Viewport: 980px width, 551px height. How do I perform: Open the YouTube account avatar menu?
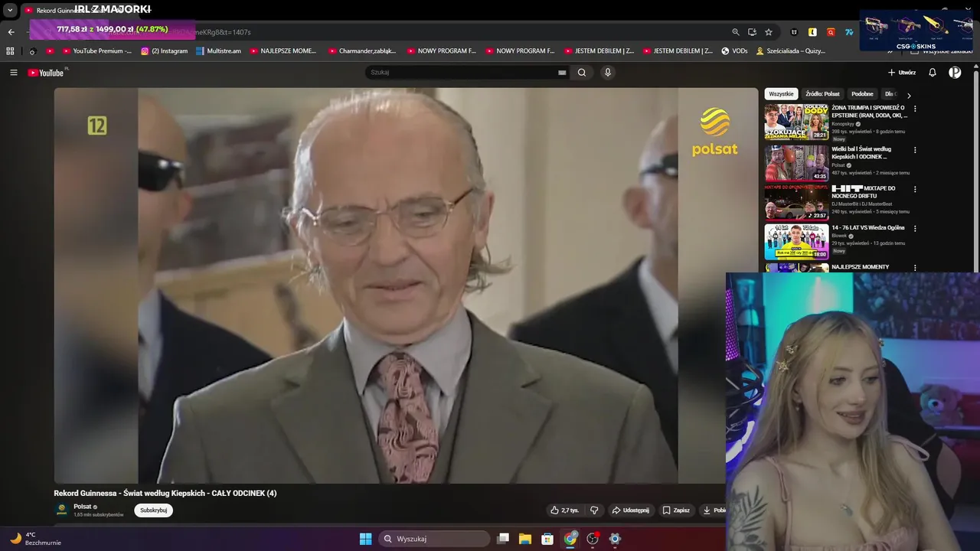point(955,73)
